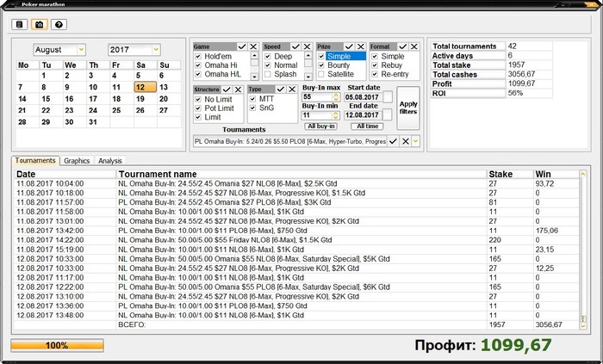Click the All buy-in button
Viewport: 603px width, 364px height.
(321, 126)
